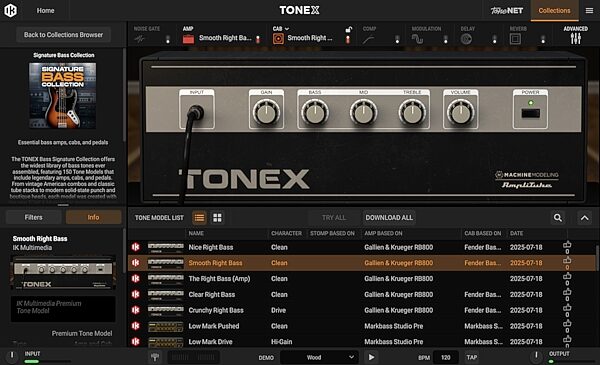
Task: Flip the amp Power switch
Action: pos(531,113)
